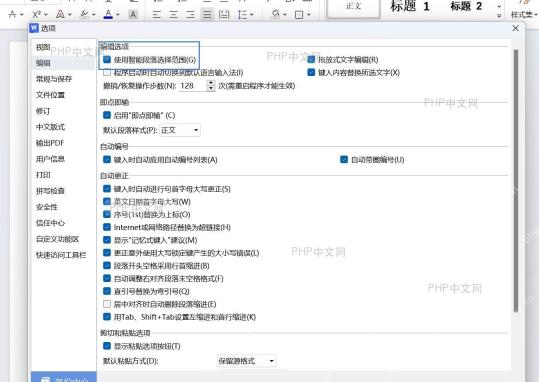Image resolution: width=539 pixels, height=382 pixels.
Task: Select 文件位置 in options sidebar
Action: click(x=50, y=95)
